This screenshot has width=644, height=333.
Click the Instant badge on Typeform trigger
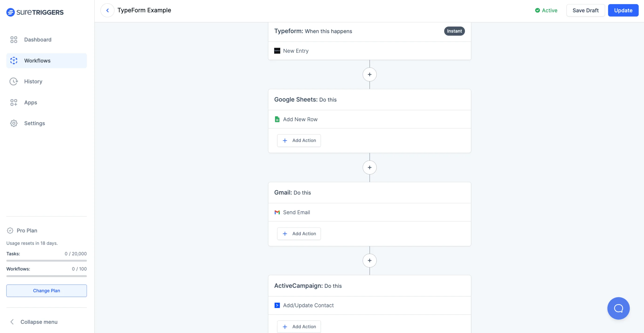click(454, 31)
